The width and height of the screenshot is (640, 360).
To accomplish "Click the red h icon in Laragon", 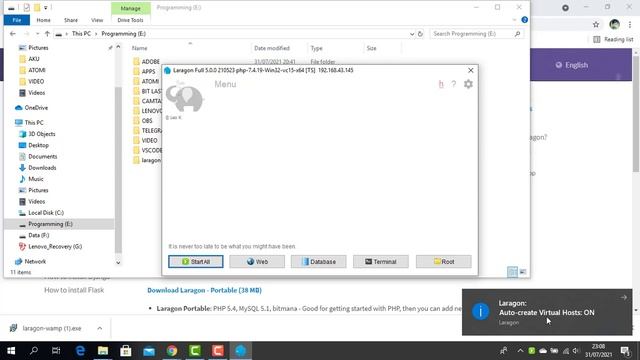I will pos(441,84).
